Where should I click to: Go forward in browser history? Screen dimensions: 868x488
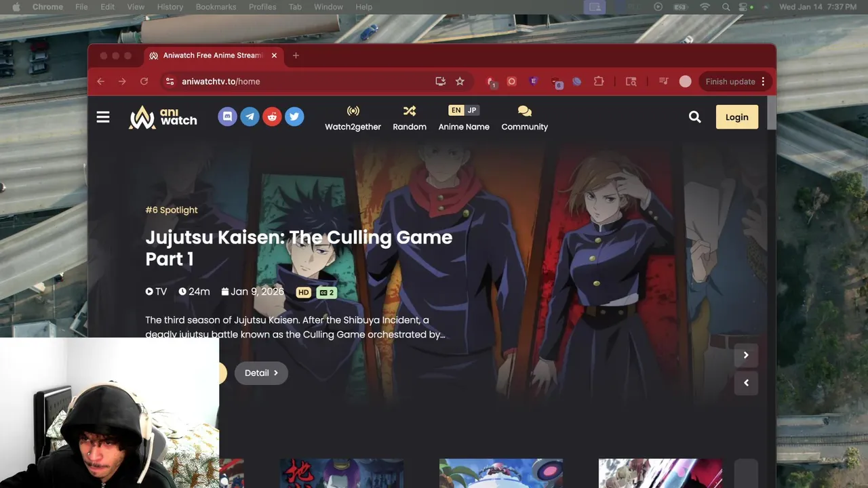[122, 81]
